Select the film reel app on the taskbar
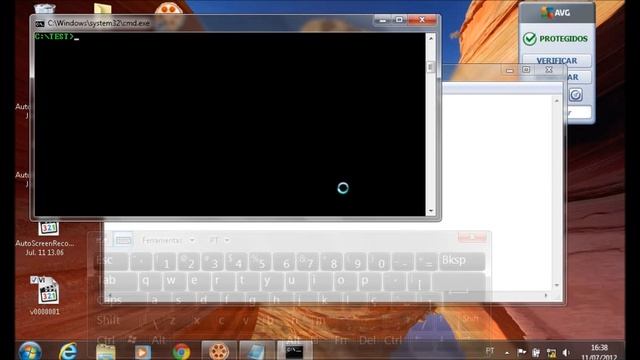Image resolution: width=640 pixels, height=360 pixels. pos(219,351)
